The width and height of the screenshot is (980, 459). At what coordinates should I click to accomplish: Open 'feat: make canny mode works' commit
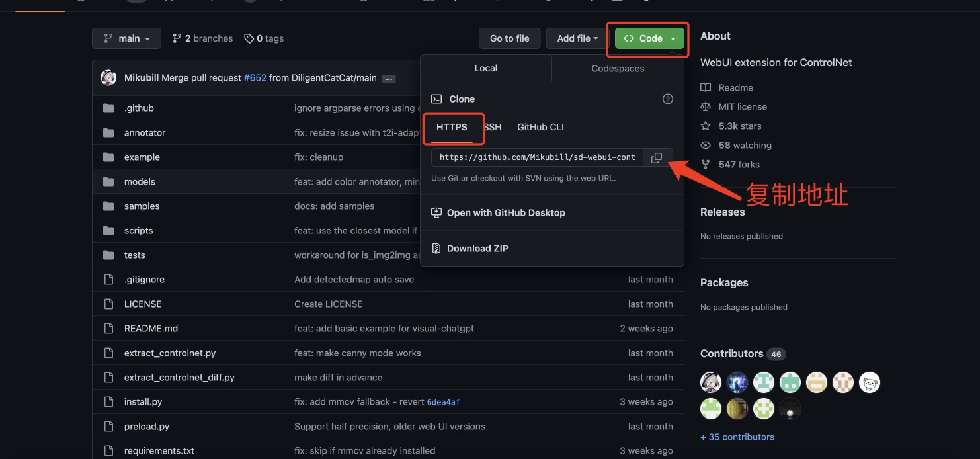click(x=357, y=353)
